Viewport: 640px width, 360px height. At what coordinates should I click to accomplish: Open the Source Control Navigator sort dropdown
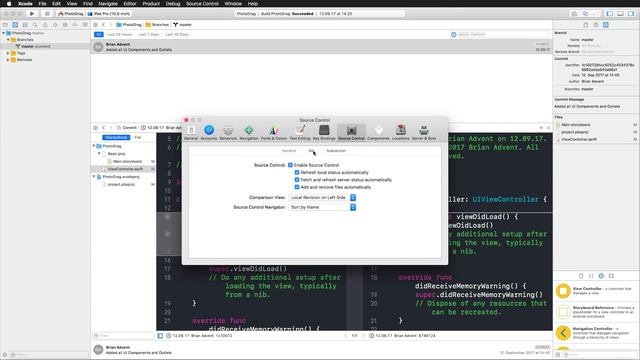click(322, 207)
